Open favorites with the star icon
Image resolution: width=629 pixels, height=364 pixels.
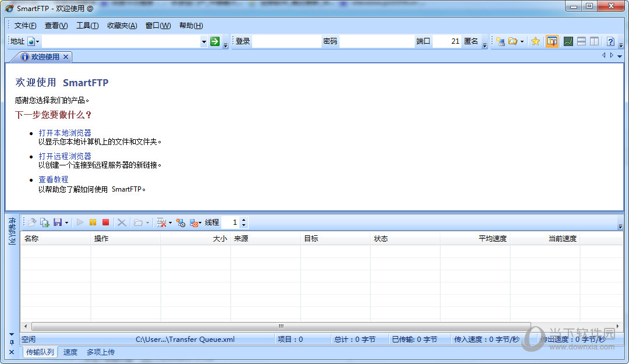pyautogui.click(x=535, y=41)
